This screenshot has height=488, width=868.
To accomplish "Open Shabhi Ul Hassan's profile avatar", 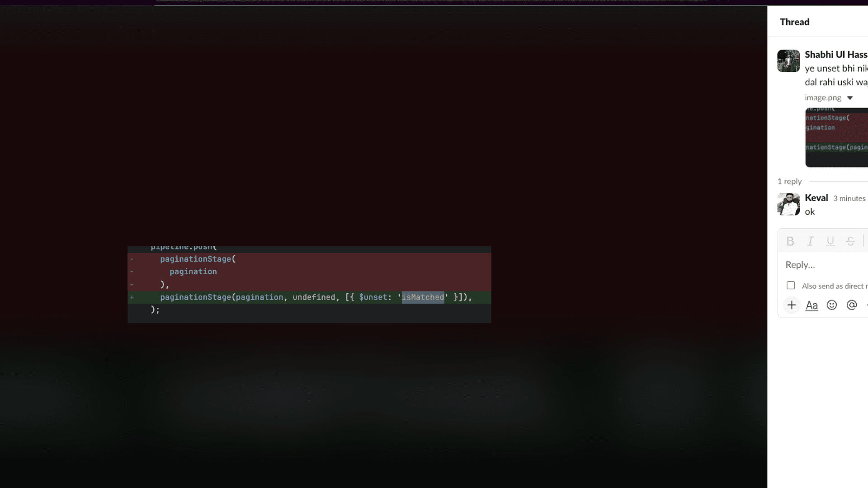I will tap(788, 61).
